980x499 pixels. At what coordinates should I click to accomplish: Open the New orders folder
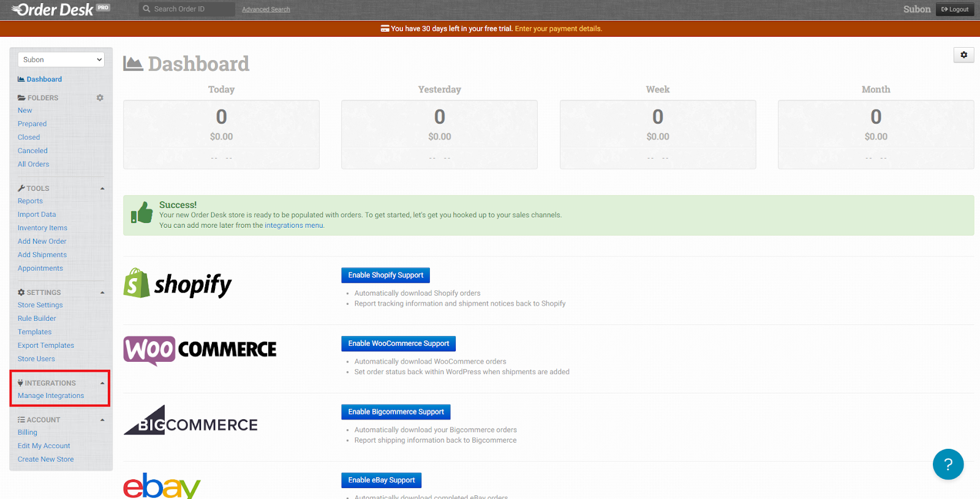point(25,111)
